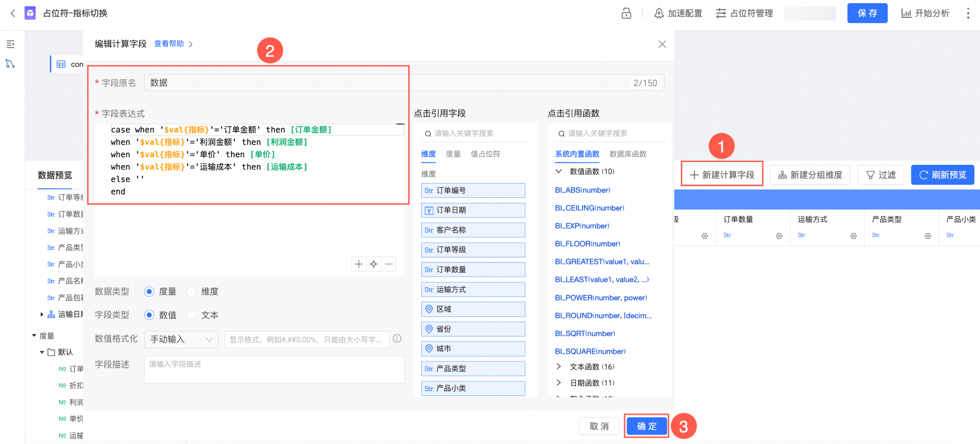This screenshot has height=444, width=980.
Task: Click search icon in 点击引用字段 search
Action: (x=428, y=134)
